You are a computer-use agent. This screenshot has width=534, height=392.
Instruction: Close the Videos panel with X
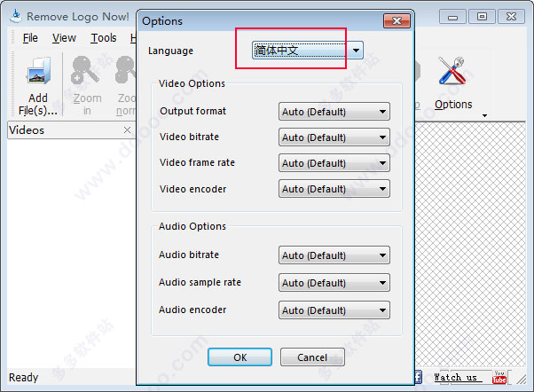pyautogui.click(x=127, y=129)
